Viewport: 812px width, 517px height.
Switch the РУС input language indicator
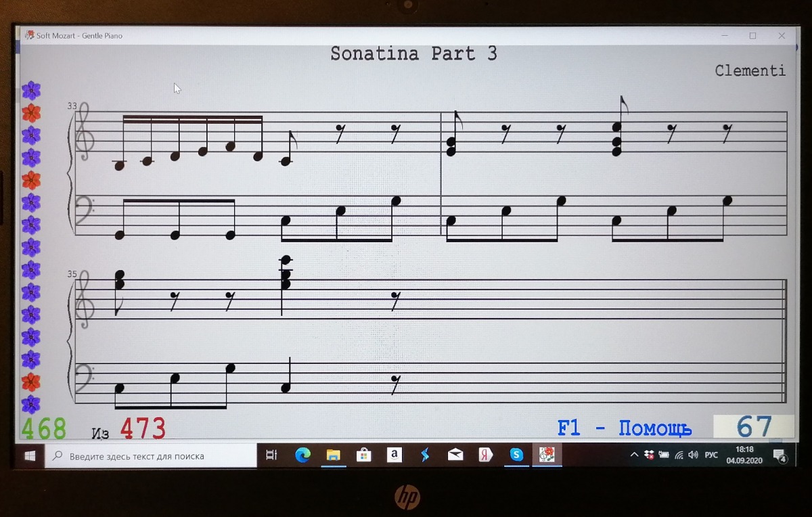click(x=711, y=455)
